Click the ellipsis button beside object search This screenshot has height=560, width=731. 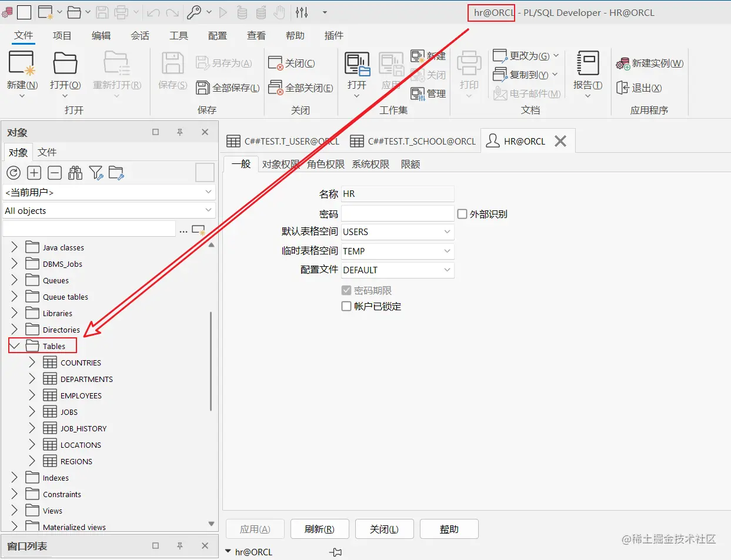[183, 231]
